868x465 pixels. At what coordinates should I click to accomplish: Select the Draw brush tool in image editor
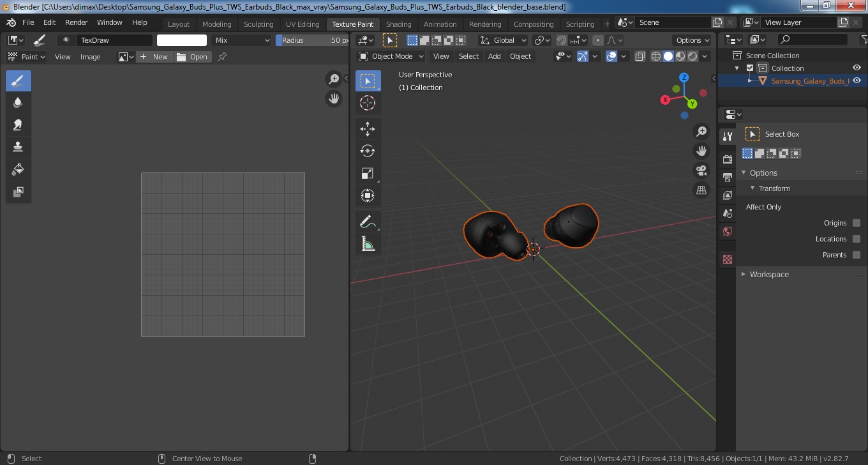click(x=18, y=81)
